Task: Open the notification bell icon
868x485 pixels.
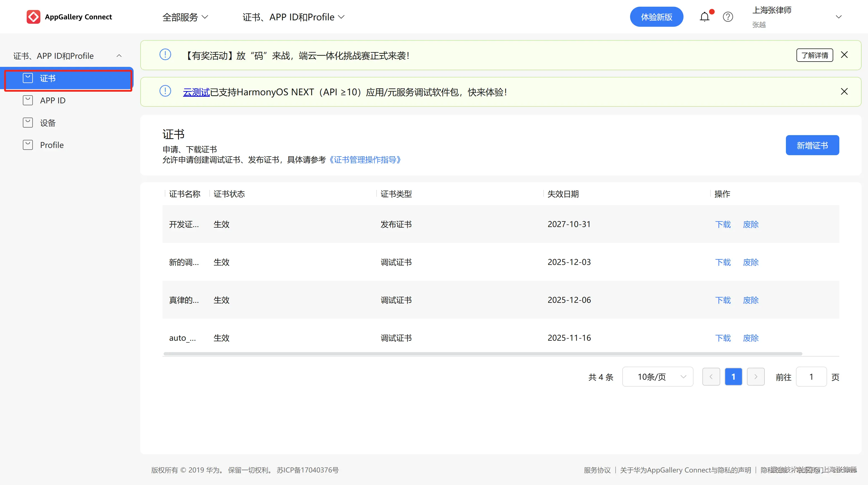Action: click(704, 16)
